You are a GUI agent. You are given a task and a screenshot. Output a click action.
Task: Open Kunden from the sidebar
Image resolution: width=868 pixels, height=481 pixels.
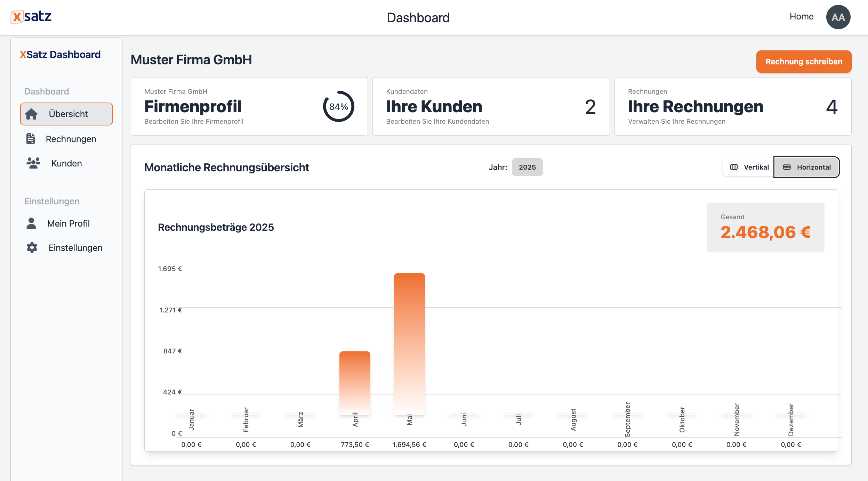point(66,163)
